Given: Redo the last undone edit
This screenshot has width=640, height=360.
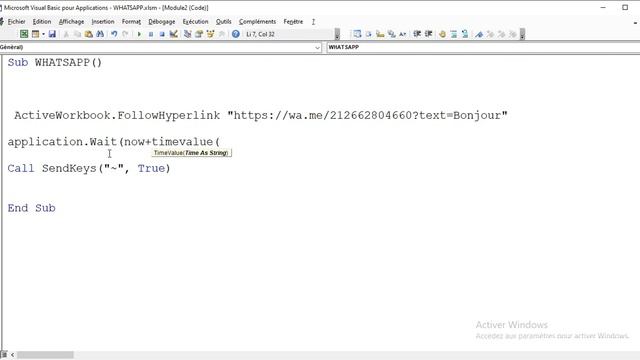Looking at the screenshot, I should (x=125, y=34).
